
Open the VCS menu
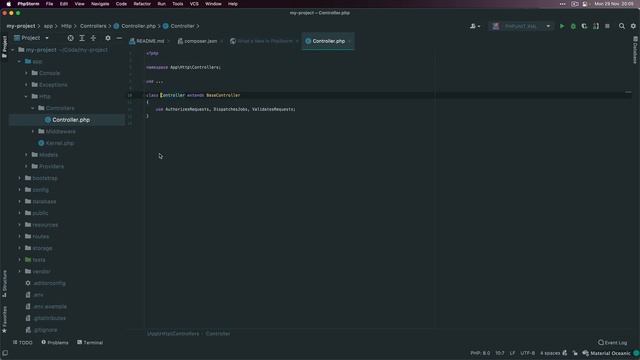click(194, 4)
